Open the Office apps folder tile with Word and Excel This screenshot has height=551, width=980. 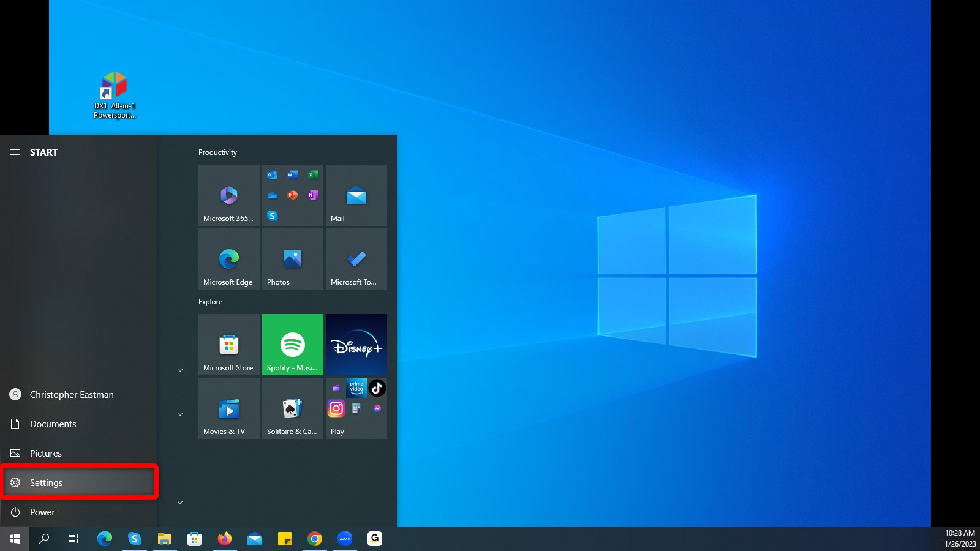point(293,195)
